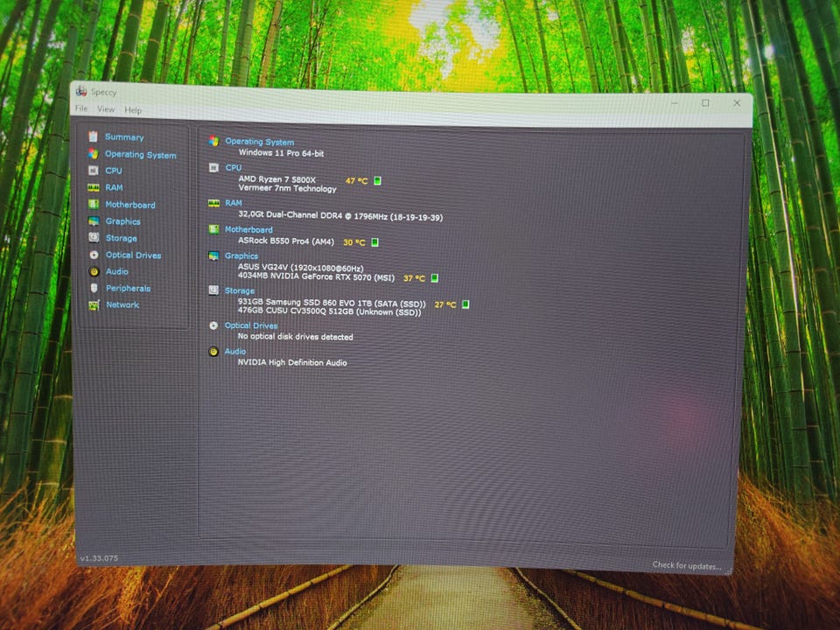Click the 'Samsung SSD 860 EVO 1TB' line
Image resolution: width=840 pixels, height=630 pixels.
(x=332, y=303)
